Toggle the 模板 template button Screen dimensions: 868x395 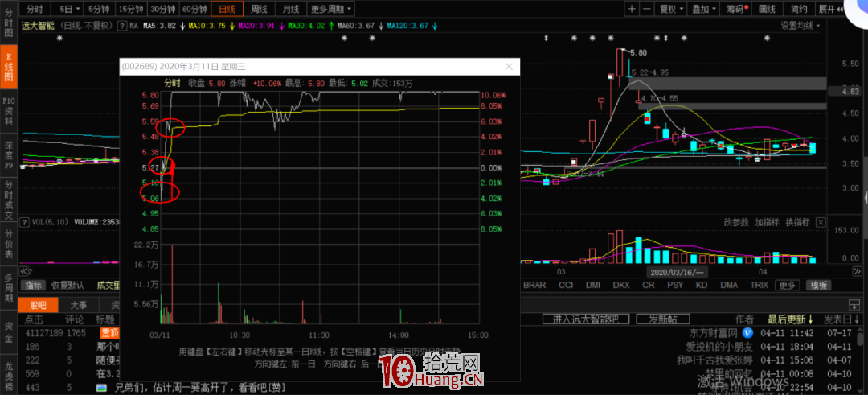click(817, 286)
